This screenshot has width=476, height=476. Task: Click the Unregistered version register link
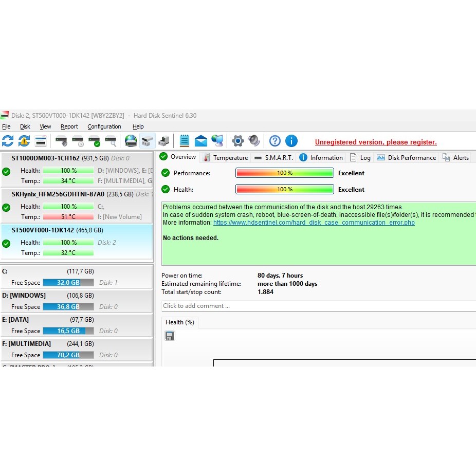(376, 142)
